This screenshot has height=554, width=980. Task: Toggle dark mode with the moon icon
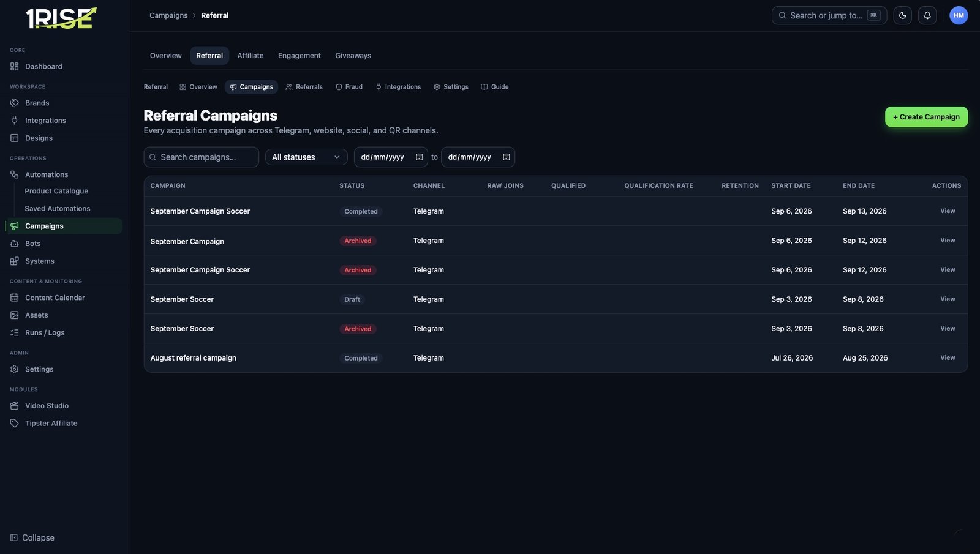pyautogui.click(x=902, y=15)
